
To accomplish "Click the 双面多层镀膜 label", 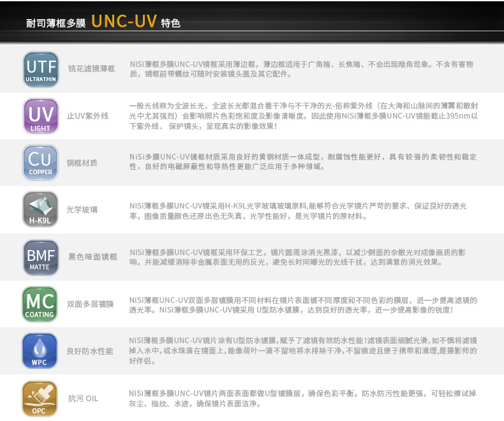I will pos(91,304).
